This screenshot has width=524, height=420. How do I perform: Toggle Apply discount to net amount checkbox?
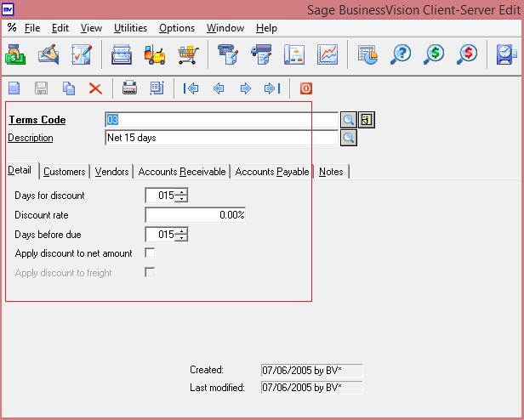(x=151, y=253)
